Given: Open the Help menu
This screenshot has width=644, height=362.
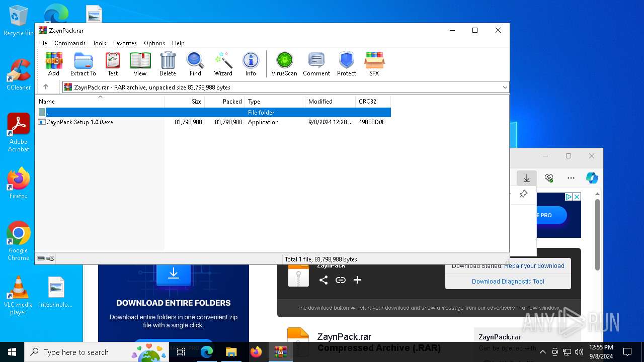Looking at the screenshot, I should 178,43.
